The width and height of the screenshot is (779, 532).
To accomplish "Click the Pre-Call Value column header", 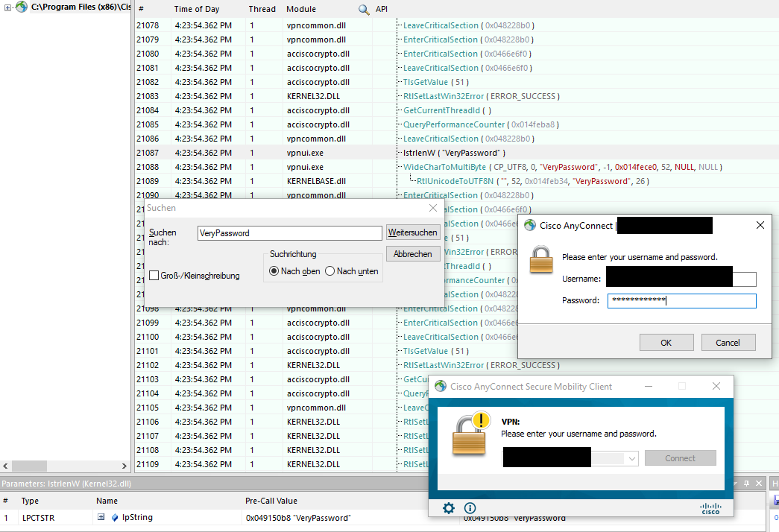I will tap(271, 501).
